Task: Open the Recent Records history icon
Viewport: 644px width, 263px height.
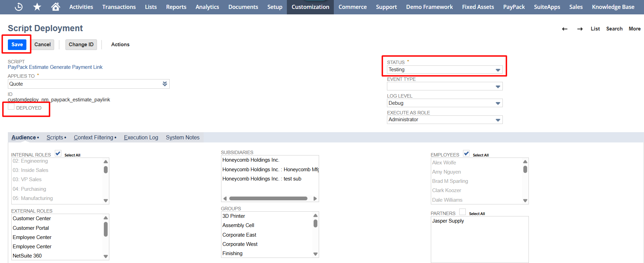Action: click(x=19, y=7)
